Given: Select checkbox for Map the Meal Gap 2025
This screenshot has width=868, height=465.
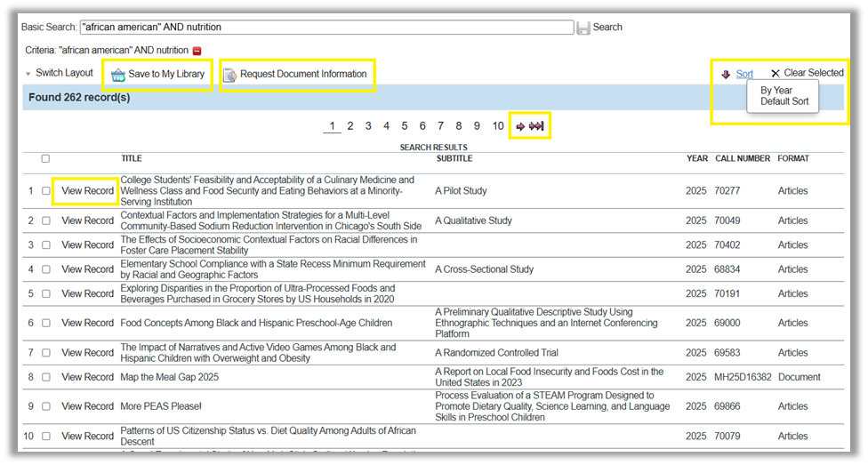Looking at the screenshot, I should coord(46,377).
